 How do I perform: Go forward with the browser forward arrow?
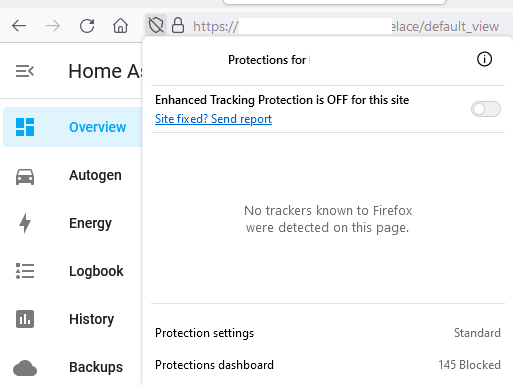(53, 26)
